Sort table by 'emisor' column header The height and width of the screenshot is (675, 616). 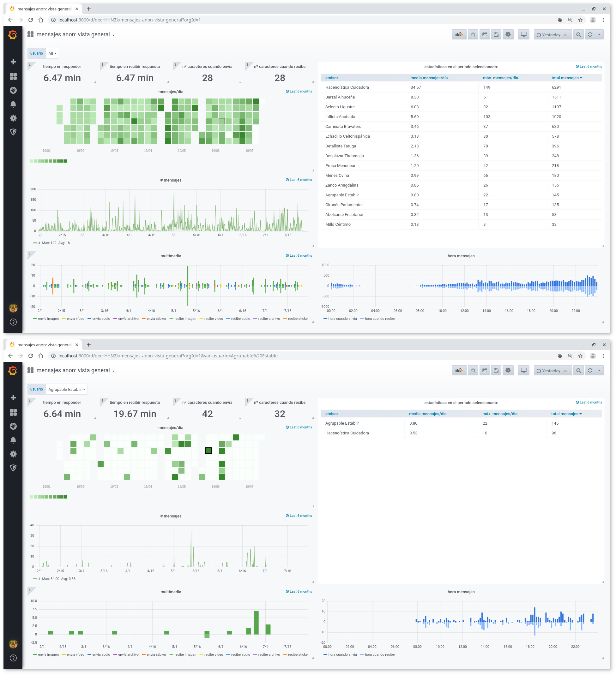[x=331, y=78]
